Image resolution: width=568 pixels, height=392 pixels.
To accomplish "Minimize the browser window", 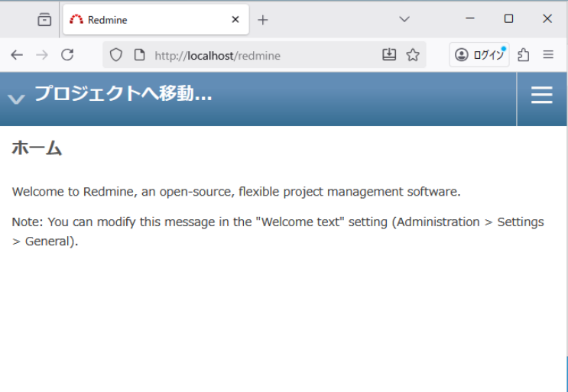I will coord(470,19).
